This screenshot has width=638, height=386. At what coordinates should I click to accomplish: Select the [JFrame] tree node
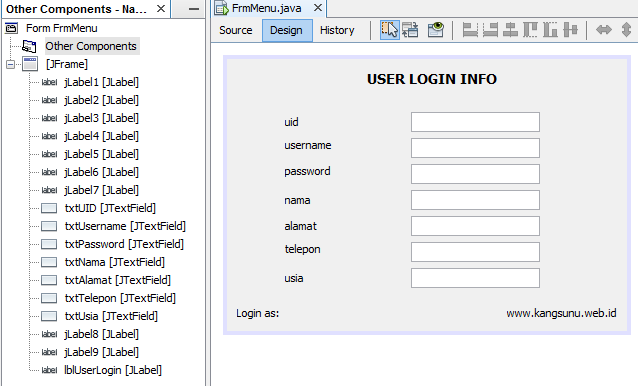67,64
